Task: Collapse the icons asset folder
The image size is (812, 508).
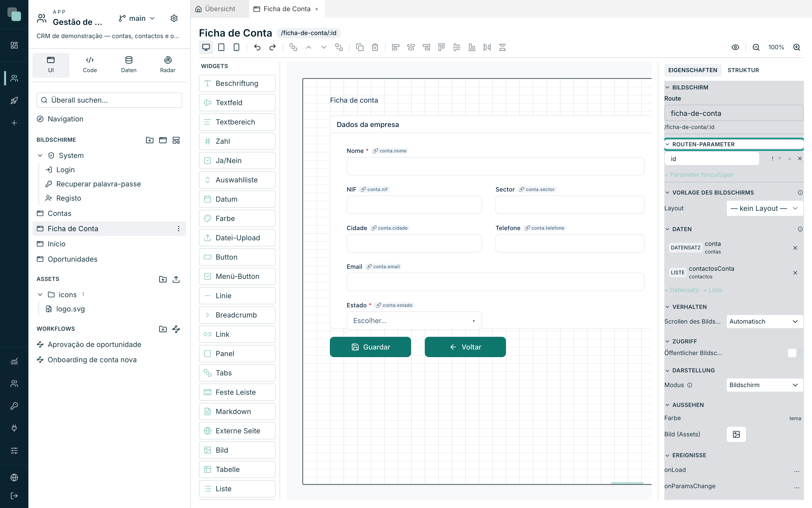Action: click(x=40, y=295)
